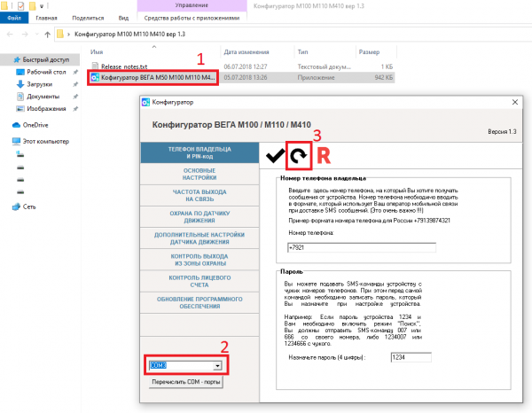
Task: Open the Файл menu in Explorer
Action: [14, 18]
